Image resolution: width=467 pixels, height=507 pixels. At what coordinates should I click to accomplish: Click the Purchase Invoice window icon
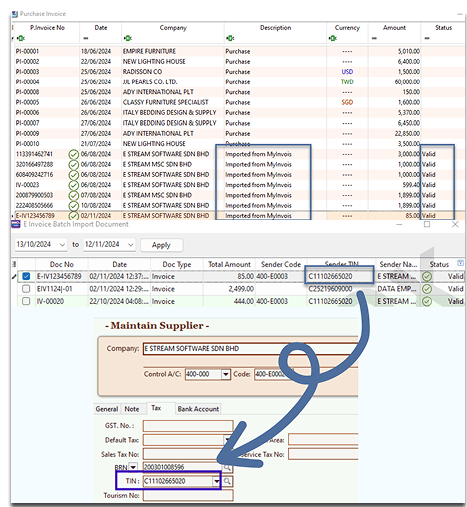pos(15,14)
